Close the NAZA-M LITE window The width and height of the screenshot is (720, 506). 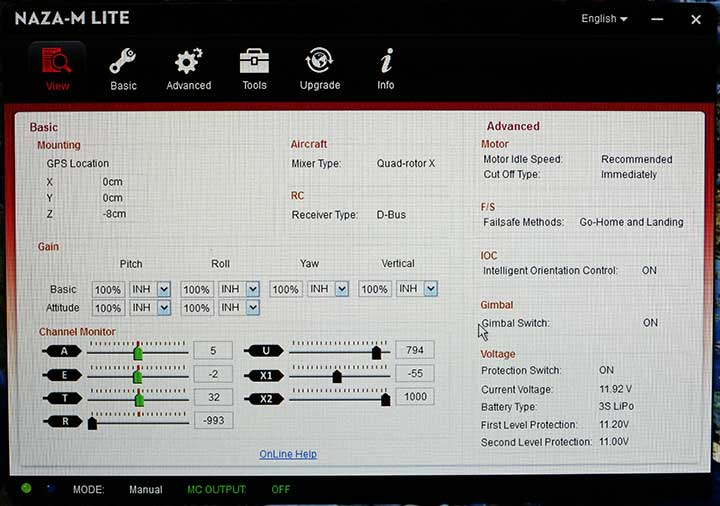696,19
